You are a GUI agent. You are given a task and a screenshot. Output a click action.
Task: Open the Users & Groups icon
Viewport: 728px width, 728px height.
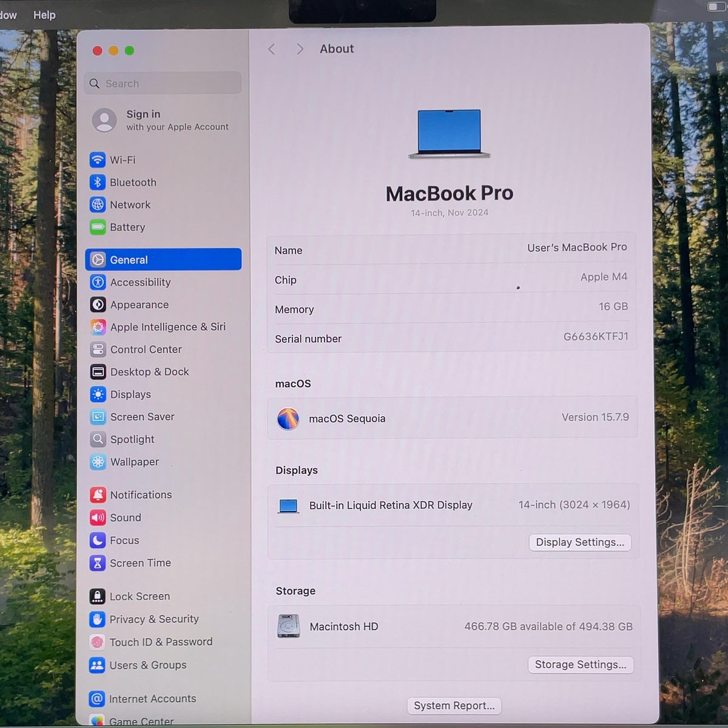click(x=97, y=665)
